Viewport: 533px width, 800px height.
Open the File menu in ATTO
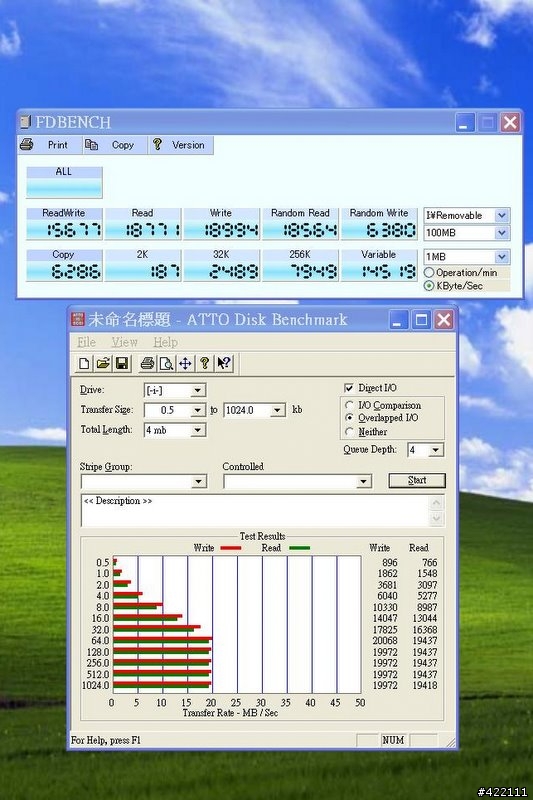[x=86, y=342]
